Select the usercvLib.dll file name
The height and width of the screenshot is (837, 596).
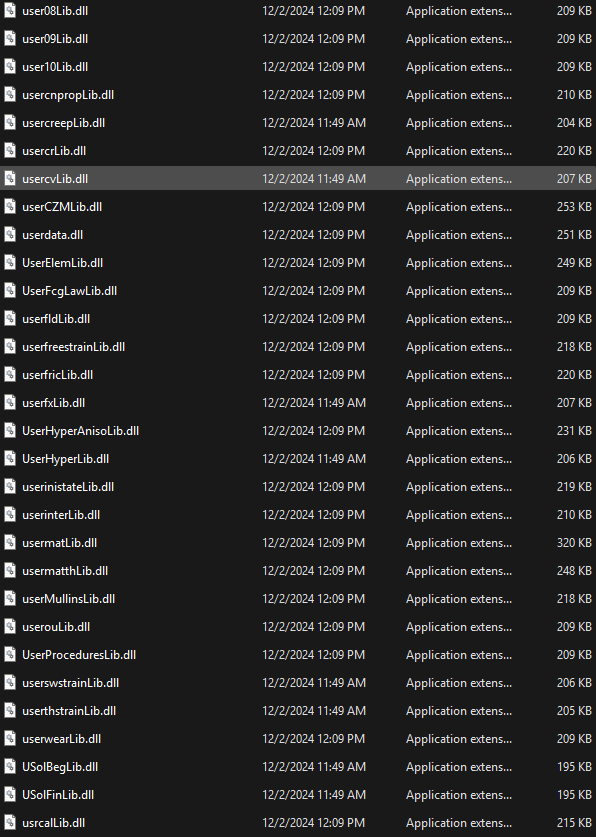coord(55,179)
